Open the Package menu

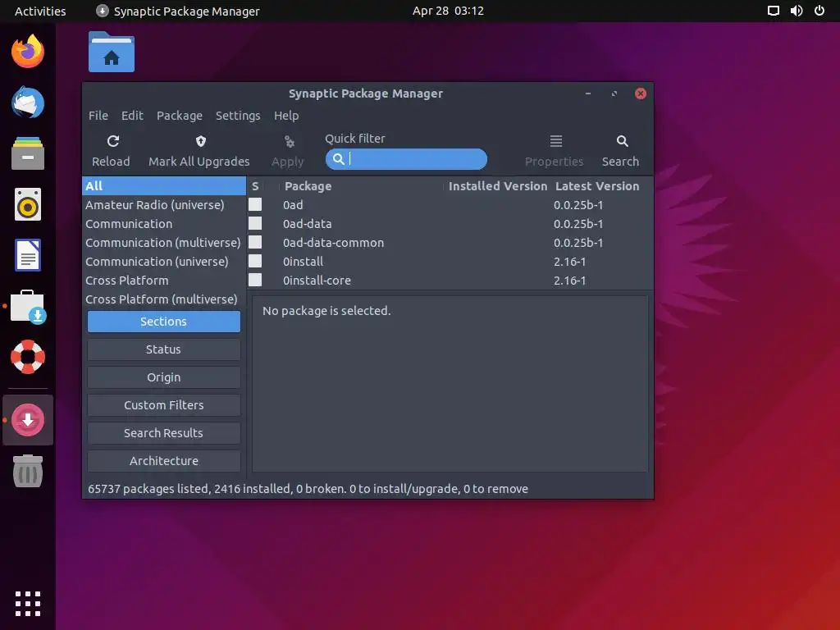[x=180, y=115]
